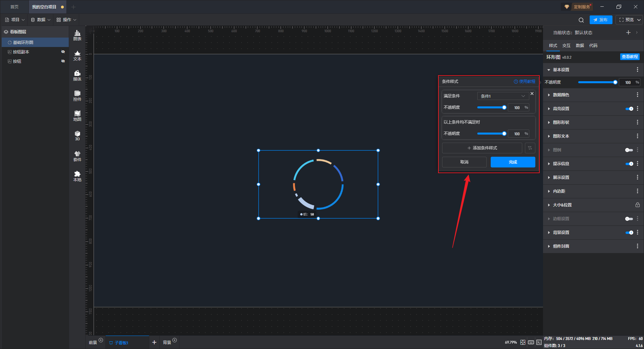Open the 满足条件 dropdown showing 条件1

coord(502,96)
